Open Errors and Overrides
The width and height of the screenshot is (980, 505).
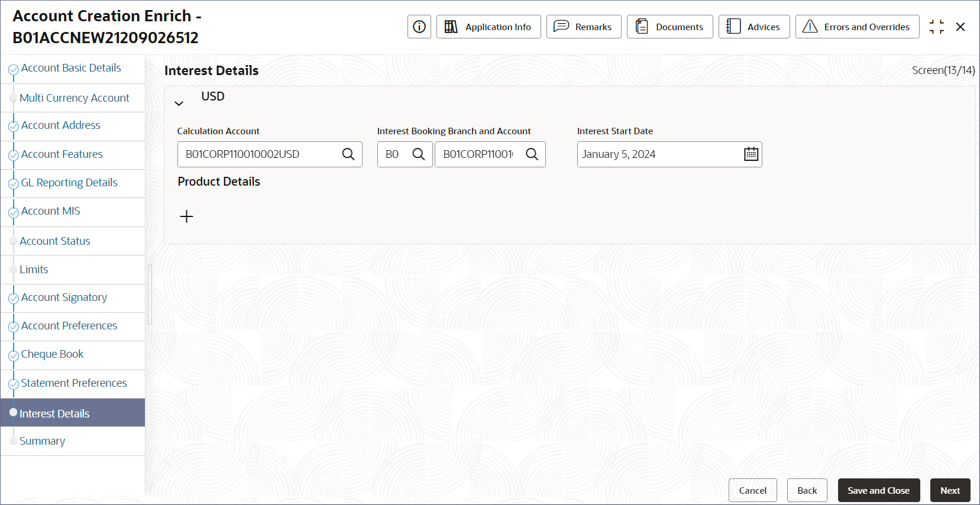tap(857, 27)
